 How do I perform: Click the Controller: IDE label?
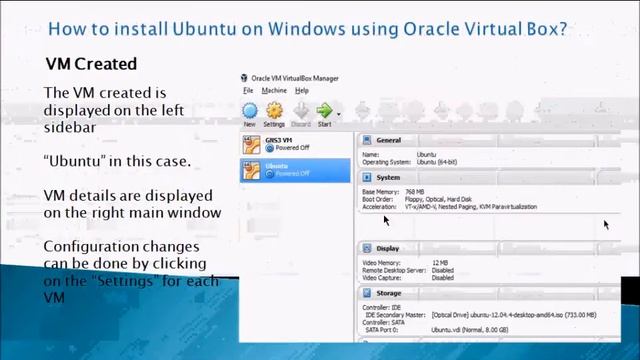(x=382, y=308)
